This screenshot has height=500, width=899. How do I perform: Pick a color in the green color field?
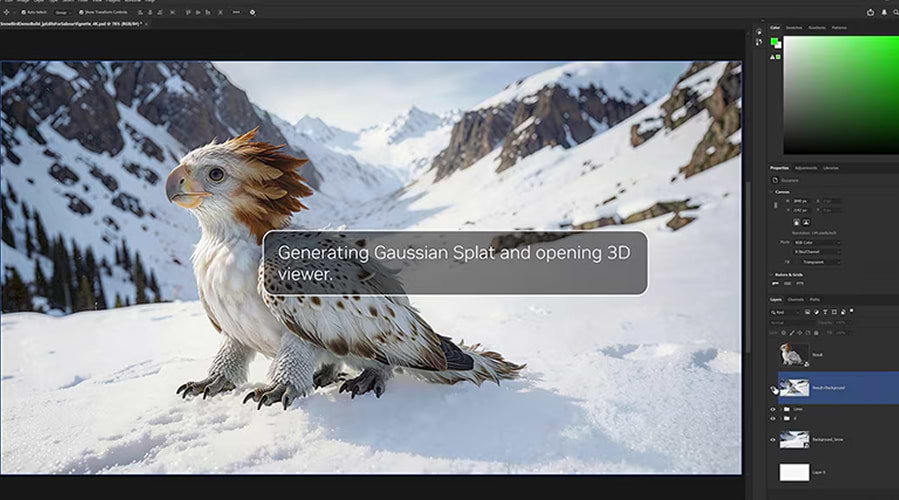841,95
